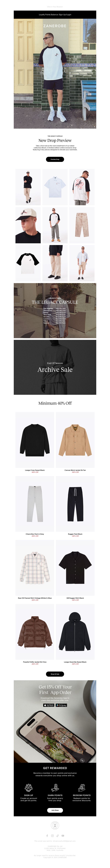Open the Lowgo Crew Sweat Black product
Screen dimensions: 110x868
pyautogui.click(x=35, y=440)
